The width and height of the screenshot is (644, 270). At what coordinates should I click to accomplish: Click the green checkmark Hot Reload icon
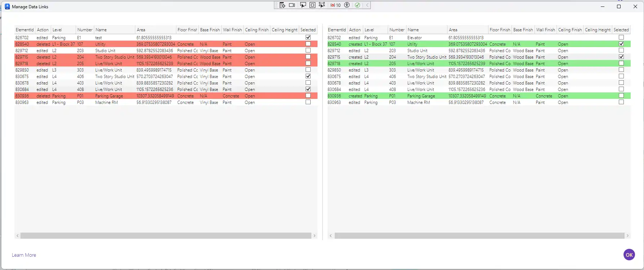click(357, 5)
